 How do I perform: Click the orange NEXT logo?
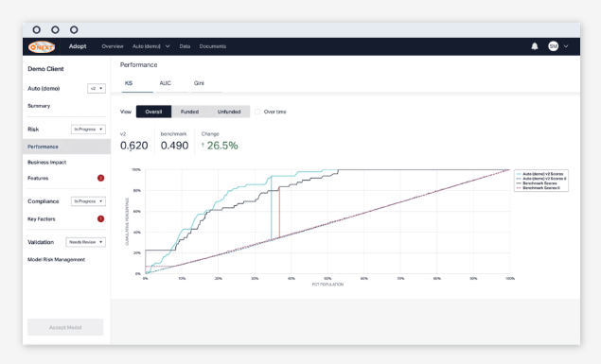(42, 46)
